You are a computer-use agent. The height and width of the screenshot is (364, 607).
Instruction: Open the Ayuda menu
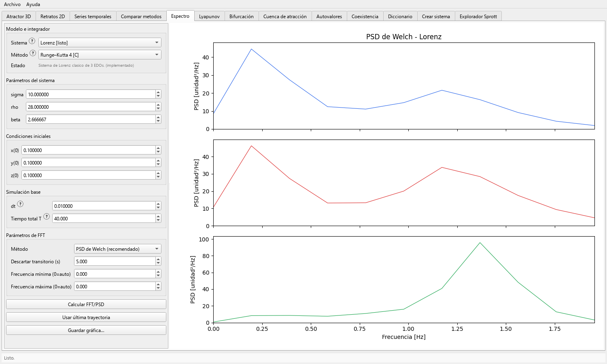tap(33, 4)
